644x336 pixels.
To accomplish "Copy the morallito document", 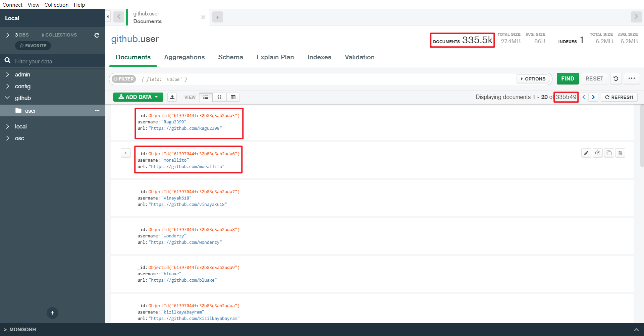I will [598, 153].
